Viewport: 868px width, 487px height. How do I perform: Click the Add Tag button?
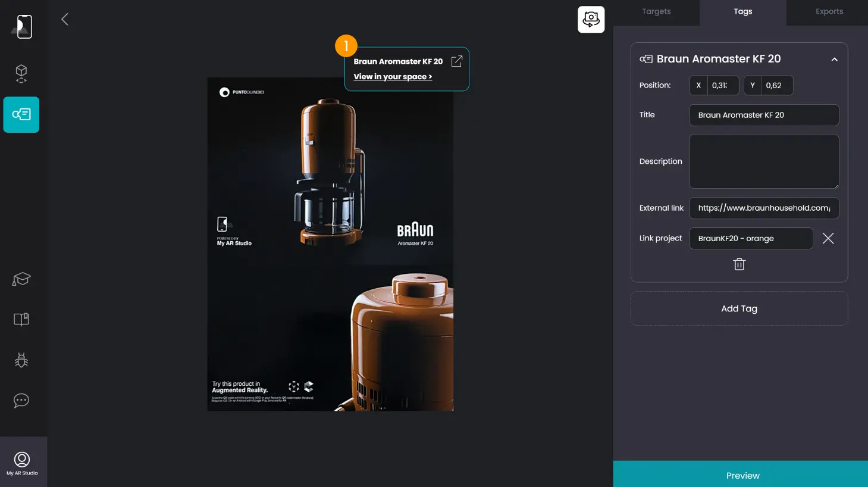click(739, 308)
